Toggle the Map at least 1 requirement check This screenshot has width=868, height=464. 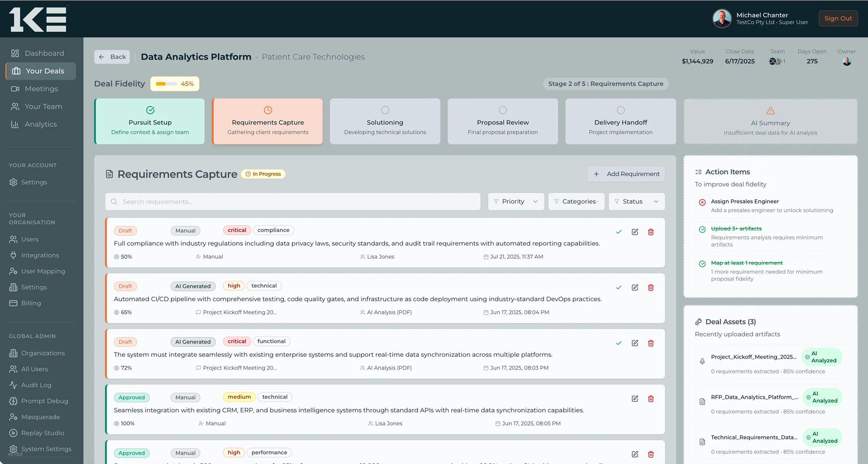(x=702, y=264)
